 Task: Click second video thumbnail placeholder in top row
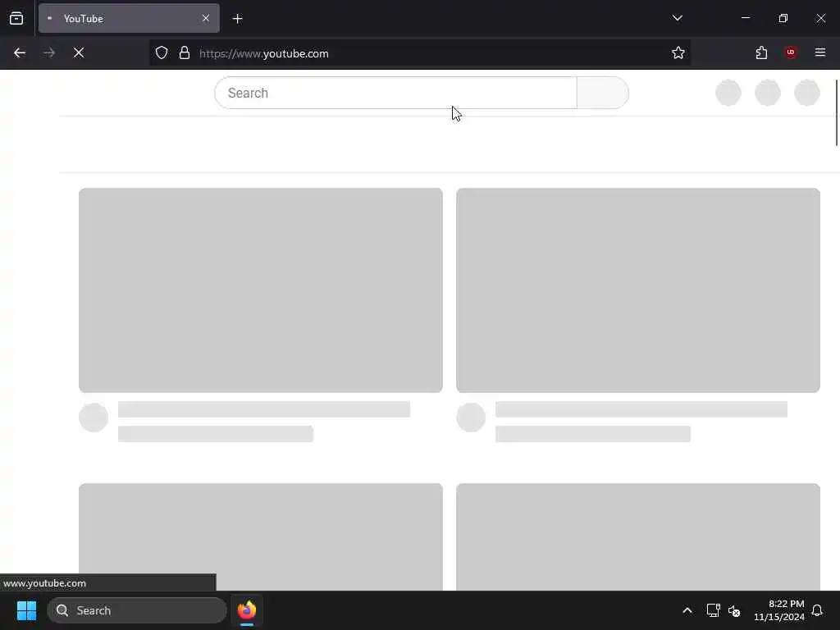point(638,290)
